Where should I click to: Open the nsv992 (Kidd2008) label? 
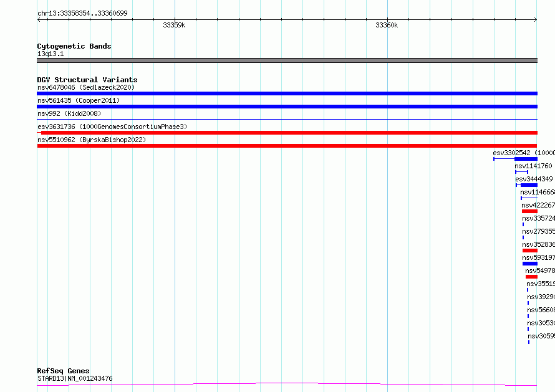[x=69, y=113]
